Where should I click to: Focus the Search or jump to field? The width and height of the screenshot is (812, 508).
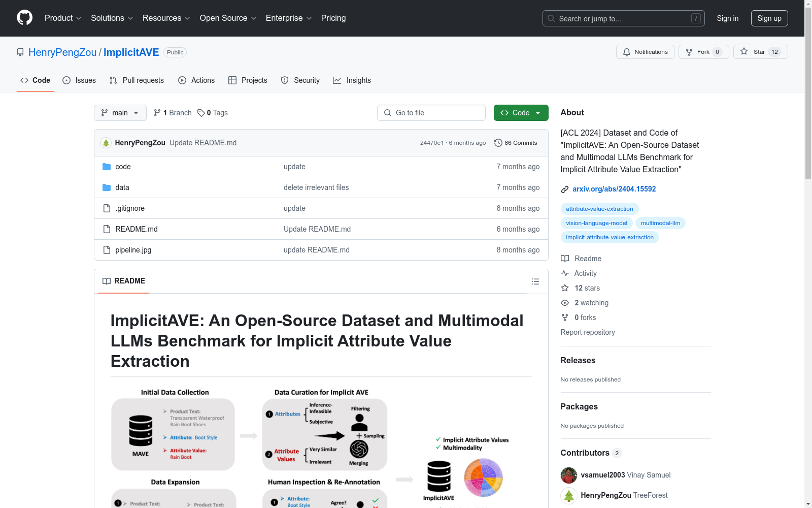point(624,18)
